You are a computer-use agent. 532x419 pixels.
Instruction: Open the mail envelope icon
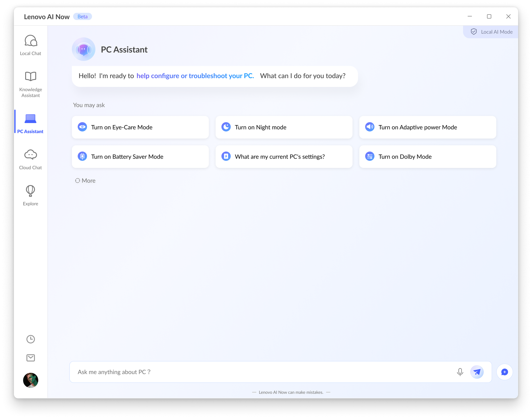click(x=31, y=358)
